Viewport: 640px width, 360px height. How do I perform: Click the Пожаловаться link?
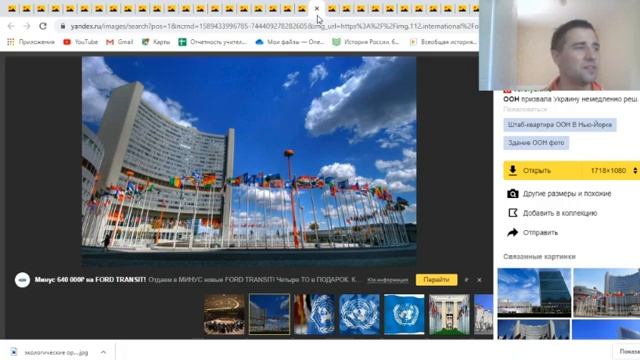pyautogui.click(x=525, y=109)
